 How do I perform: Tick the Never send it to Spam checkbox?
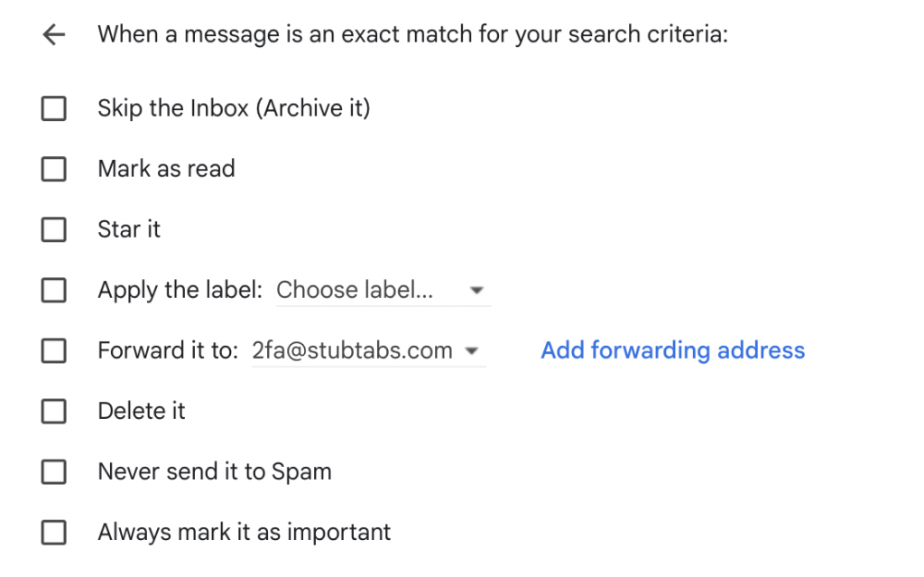(x=54, y=471)
